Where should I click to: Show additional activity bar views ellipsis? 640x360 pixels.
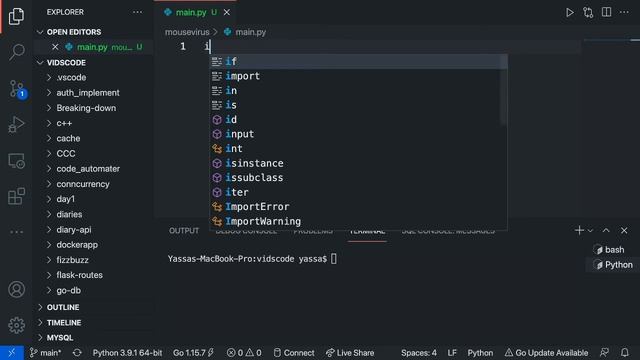point(16,232)
